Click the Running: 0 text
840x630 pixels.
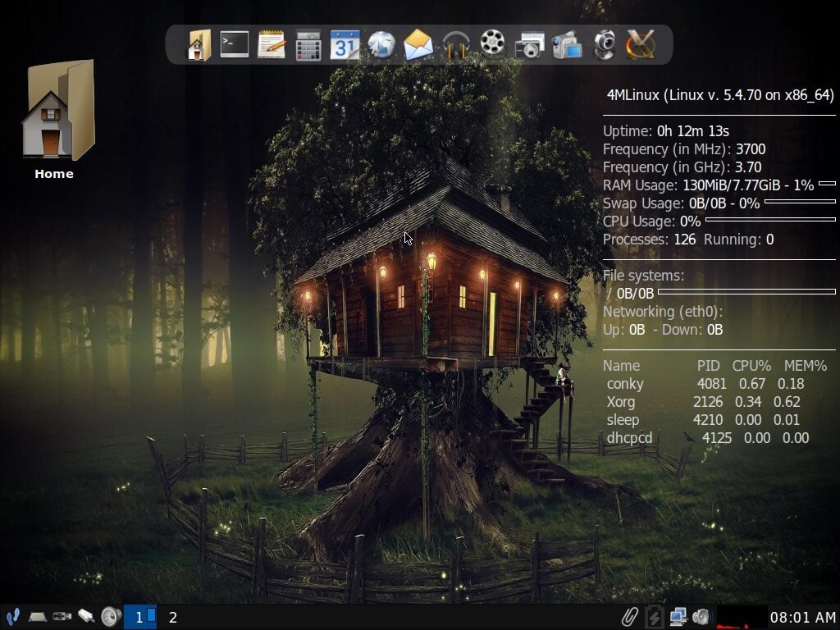click(739, 240)
